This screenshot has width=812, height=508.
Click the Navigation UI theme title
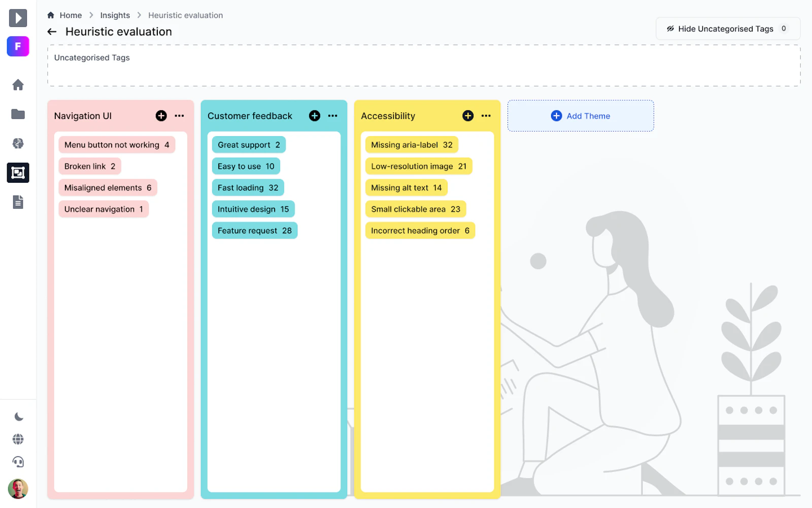coord(83,116)
